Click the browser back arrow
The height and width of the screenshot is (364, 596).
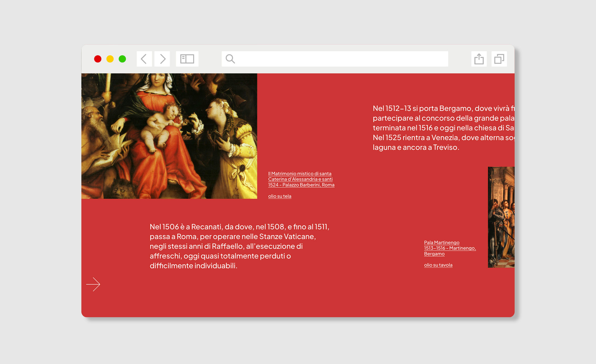pos(144,59)
